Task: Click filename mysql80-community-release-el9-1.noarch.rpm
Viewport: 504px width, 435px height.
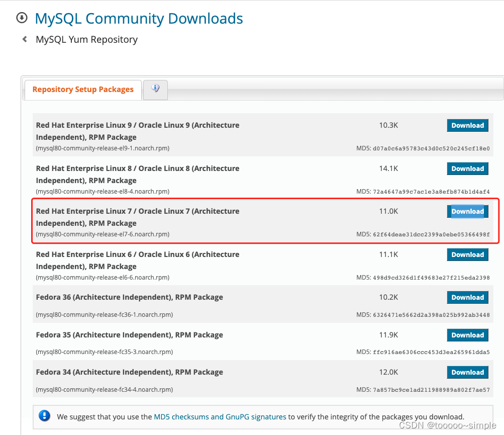Action: click(103, 148)
